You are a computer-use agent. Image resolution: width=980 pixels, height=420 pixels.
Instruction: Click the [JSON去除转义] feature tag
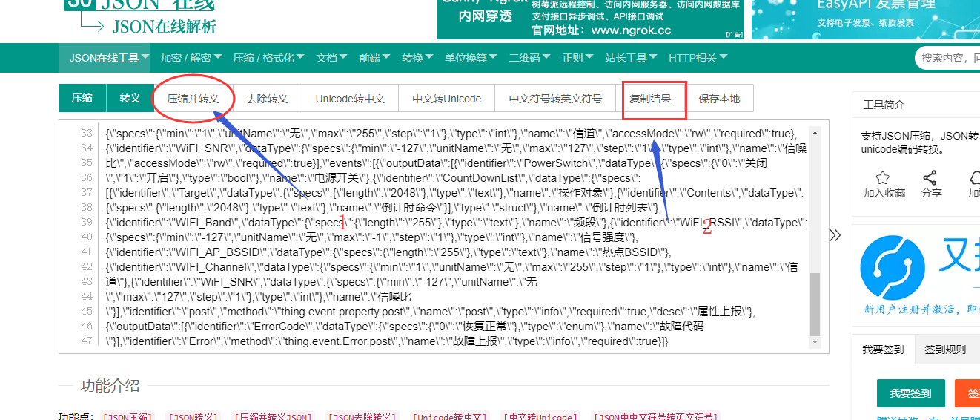pos(362,417)
